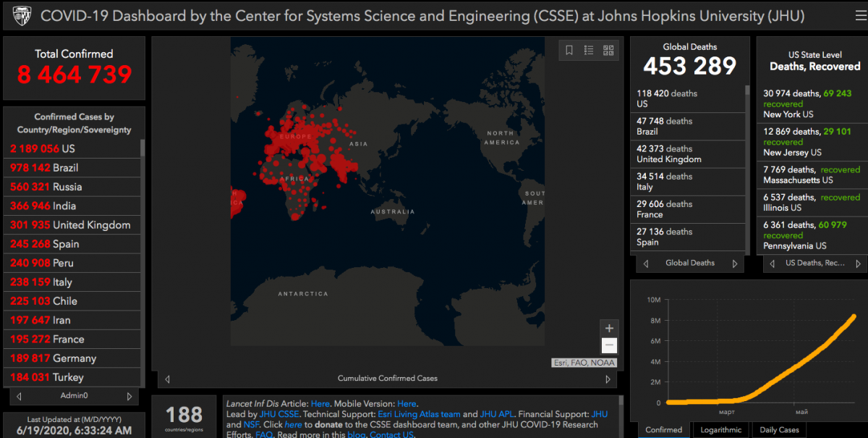Screen dimensions: 868x438
Task: Click the Esri, FAO, NOAA map attribution
Action: click(x=584, y=363)
